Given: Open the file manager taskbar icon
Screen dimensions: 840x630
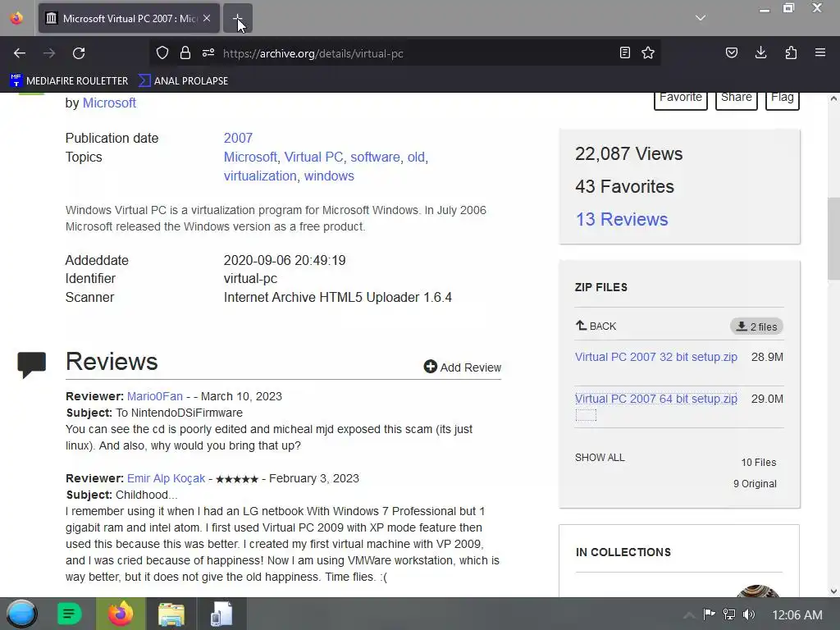Looking at the screenshot, I should pyautogui.click(x=171, y=614).
